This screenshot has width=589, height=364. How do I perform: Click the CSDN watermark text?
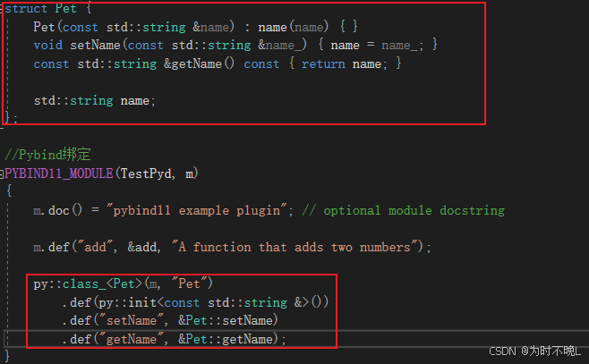pos(534,351)
